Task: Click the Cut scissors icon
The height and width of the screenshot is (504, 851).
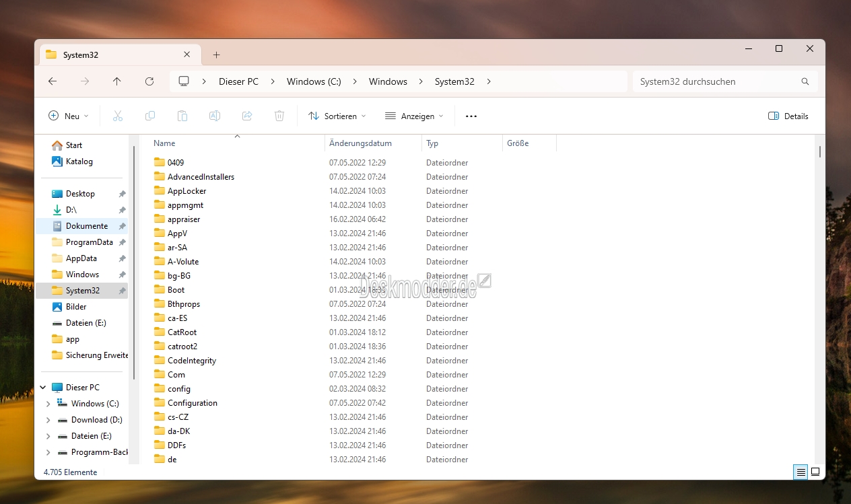Action: [x=118, y=116]
